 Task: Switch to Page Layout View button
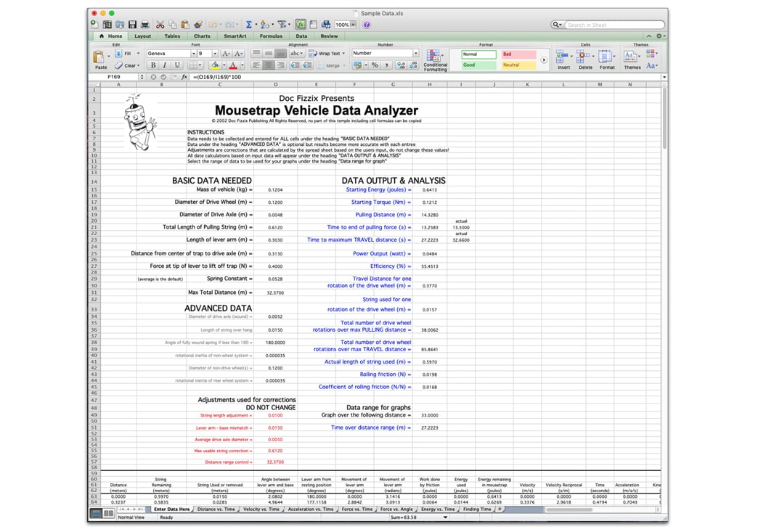click(108, 513)
